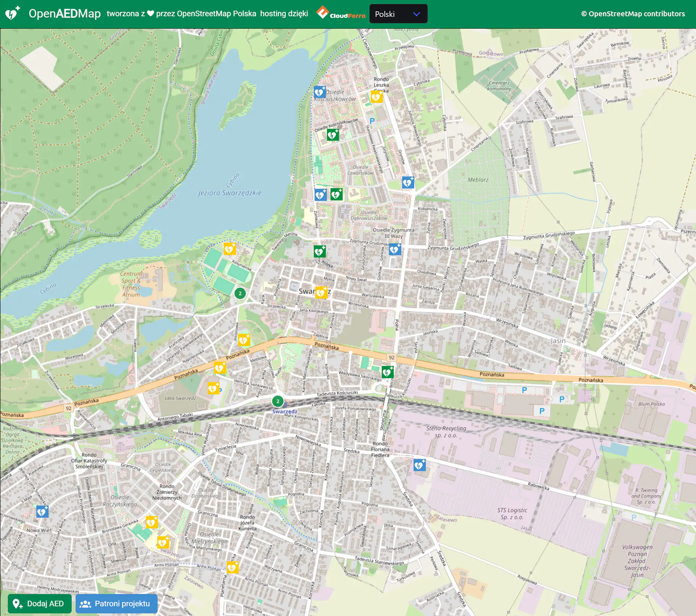The height and width of the screenshot is (616, 696).
Task: Click yellow AED marker by Kosynierów sports fields
Action: pos(229,249)
